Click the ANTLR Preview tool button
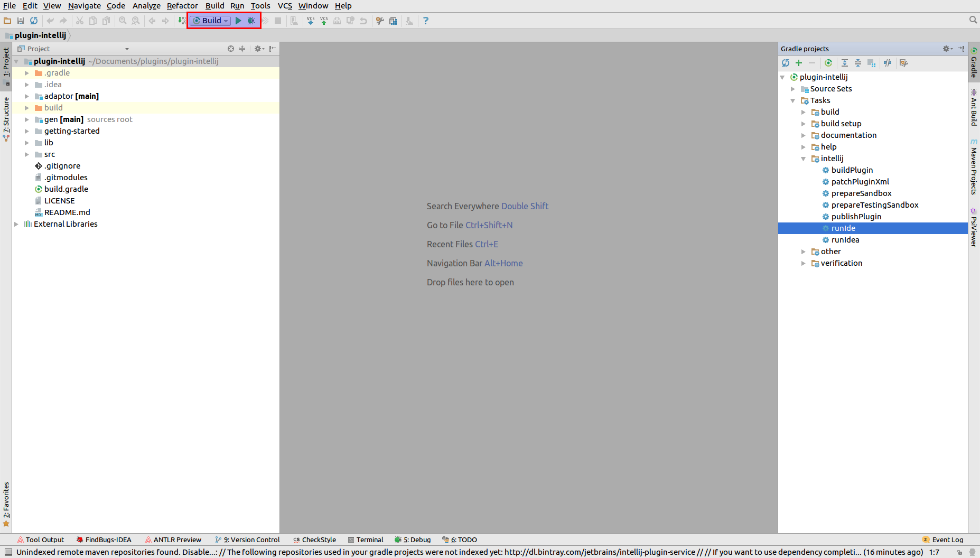 point(173,540)
